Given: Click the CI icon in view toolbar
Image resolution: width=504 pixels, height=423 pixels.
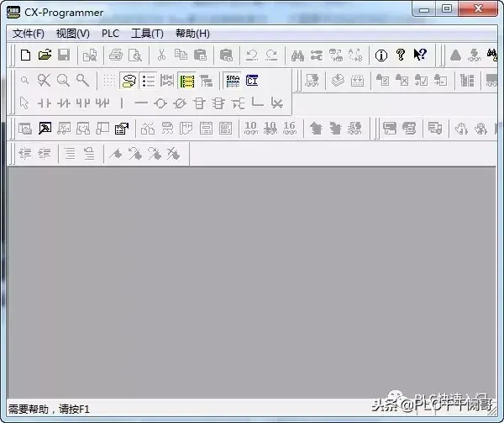Looking at the screenshot, I should coord(252,81).
